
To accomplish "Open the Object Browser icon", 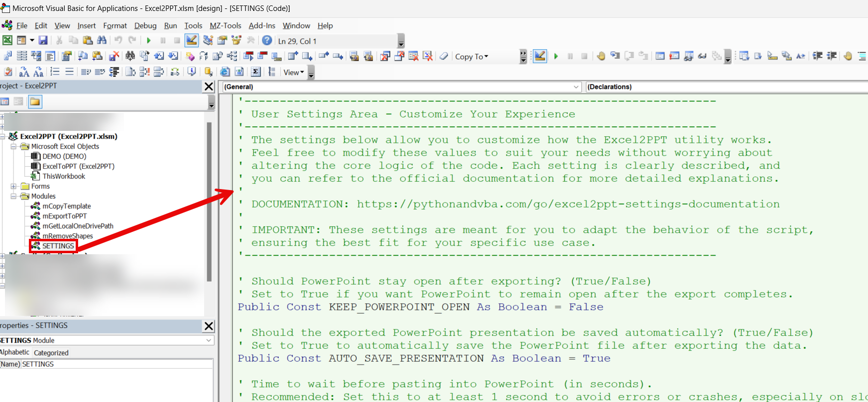I will (236, 40).
